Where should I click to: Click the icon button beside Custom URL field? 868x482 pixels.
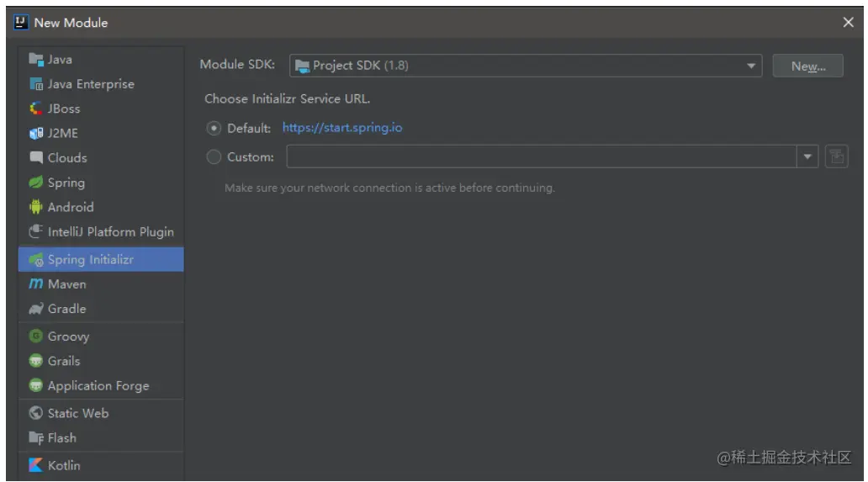coord(836,156)
